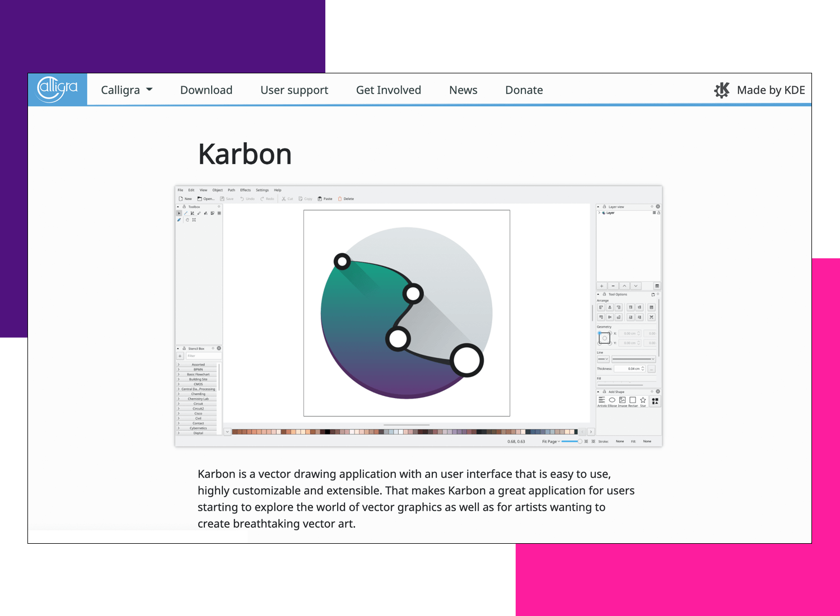840x616 pixels.
Task: Open the Calligra dropdown menu
Action: [127, 90]
